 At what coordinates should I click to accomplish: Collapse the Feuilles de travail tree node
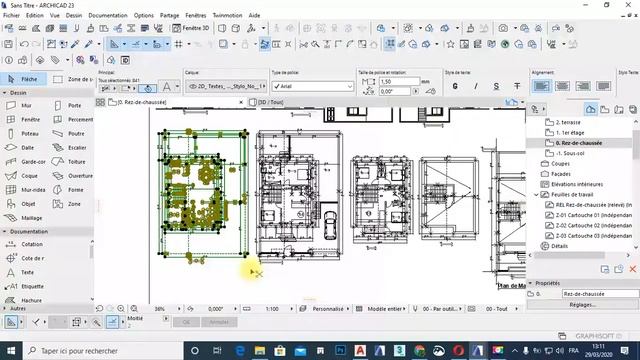pos(536,195)
